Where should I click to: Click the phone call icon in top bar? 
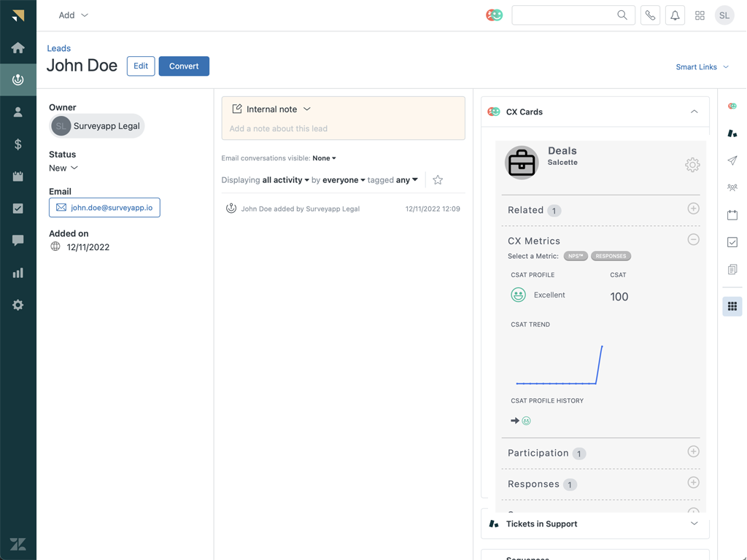(650, 15)
